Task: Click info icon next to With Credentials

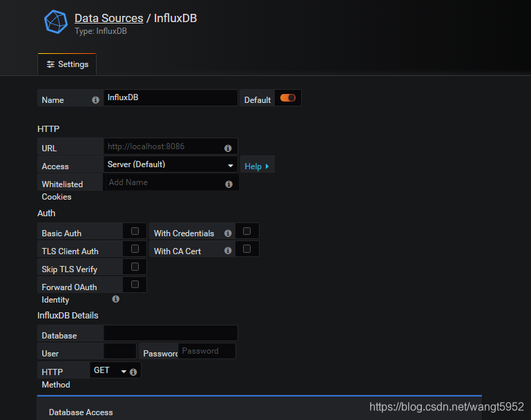Action: (228, 233)
